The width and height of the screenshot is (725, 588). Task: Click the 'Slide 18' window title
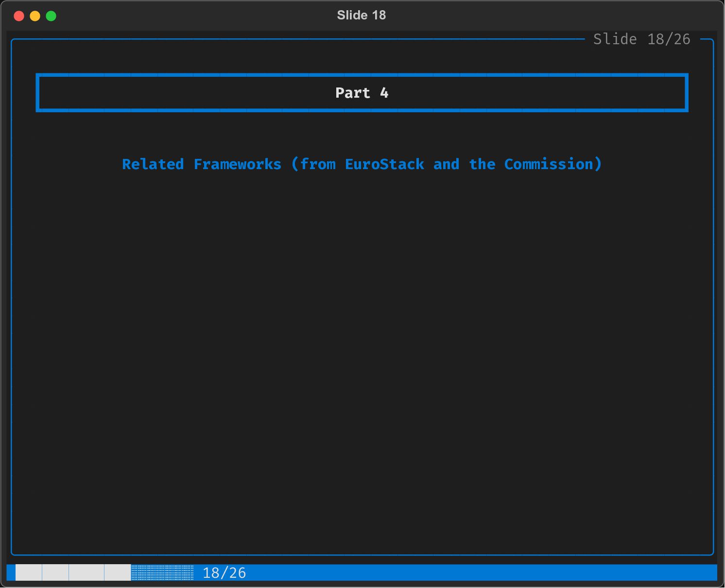click(x=362, y=15)
